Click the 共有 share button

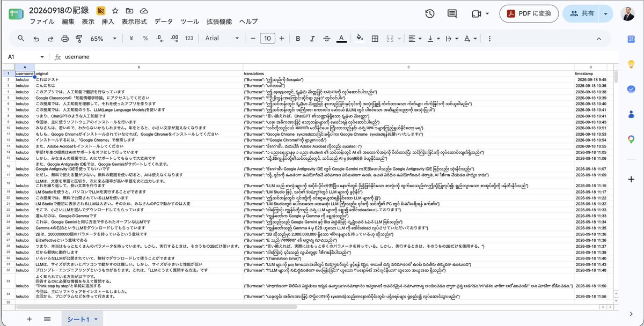tap(582, 14)
